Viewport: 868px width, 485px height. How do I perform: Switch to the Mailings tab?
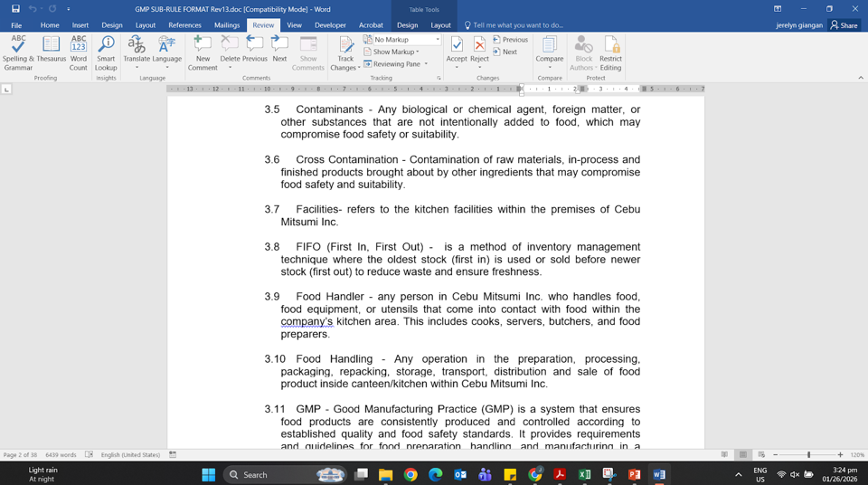[227, 25]
